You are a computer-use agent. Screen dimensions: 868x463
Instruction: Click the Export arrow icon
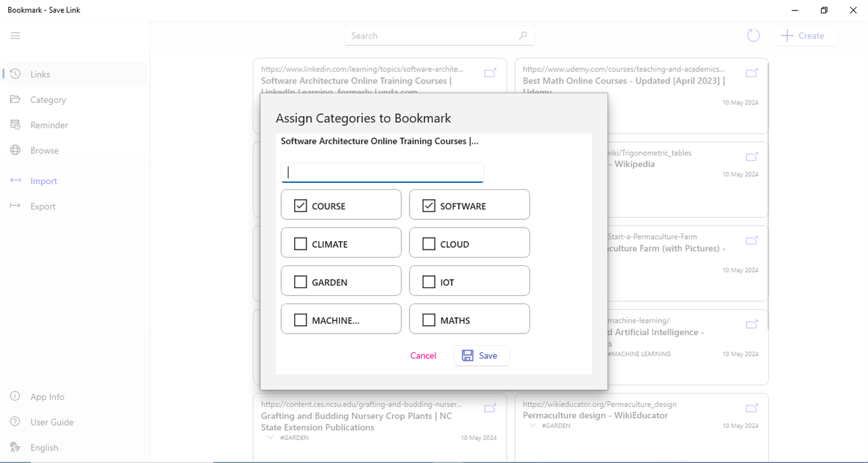15,206
